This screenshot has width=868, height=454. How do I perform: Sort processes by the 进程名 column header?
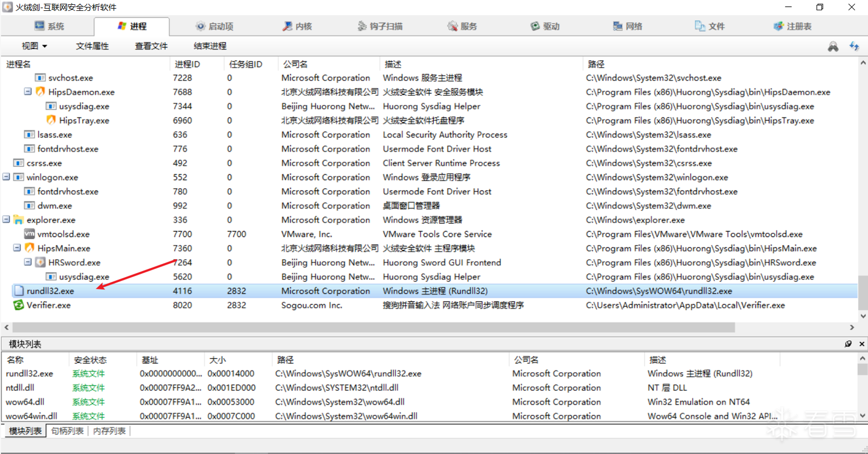(86, 64)
